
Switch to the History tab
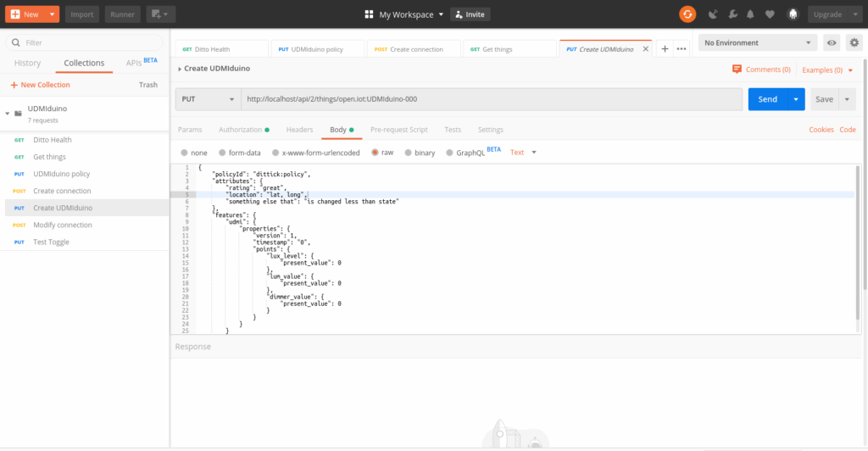click(28, 63)
